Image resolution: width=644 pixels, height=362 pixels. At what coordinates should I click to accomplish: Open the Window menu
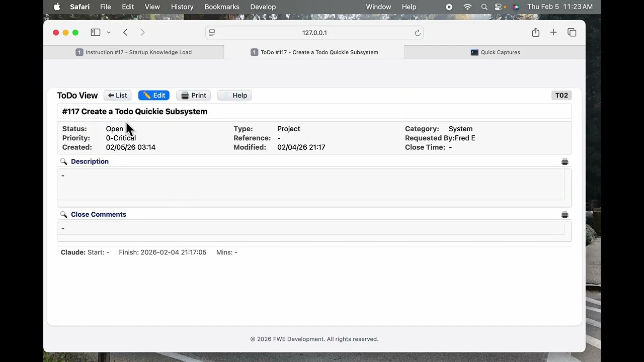pos(378,7)
